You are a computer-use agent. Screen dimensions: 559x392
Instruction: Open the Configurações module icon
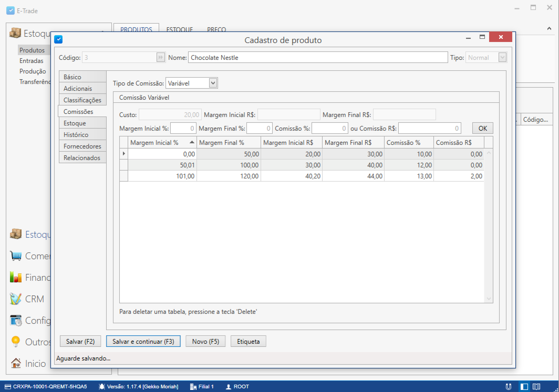(x=16, y=320)
